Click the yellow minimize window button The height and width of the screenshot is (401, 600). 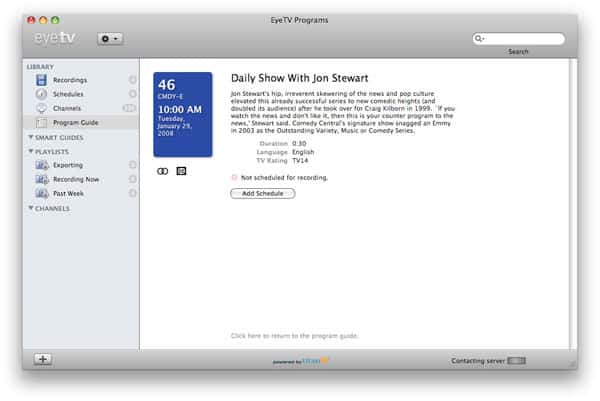(43, 20)
